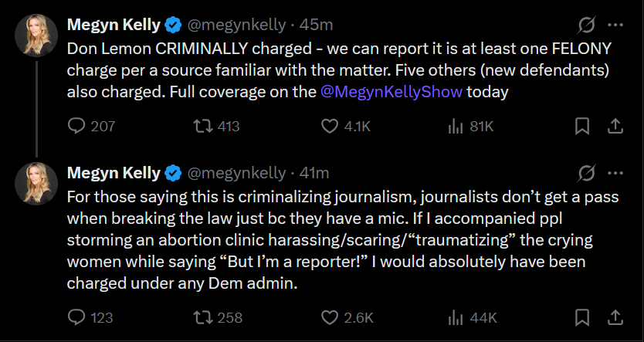Like the tweet with 4.1K likes

pyautogui.click(x=329, y=126)
